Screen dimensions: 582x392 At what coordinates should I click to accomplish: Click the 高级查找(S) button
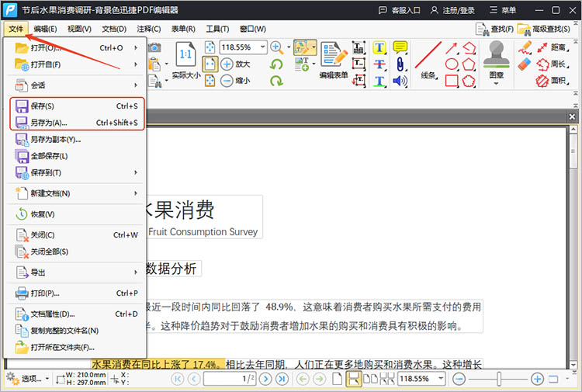(544, 29)
